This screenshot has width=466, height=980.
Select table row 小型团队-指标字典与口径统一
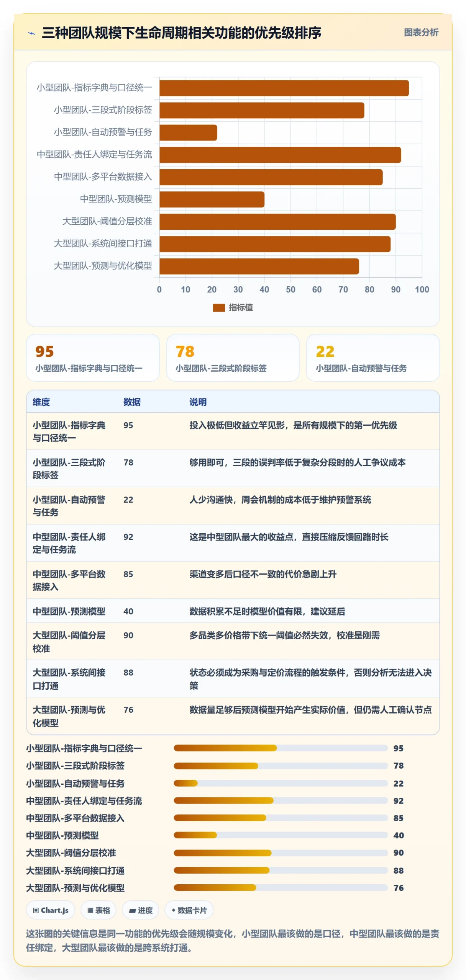pyautogui.click(x=233, y=431)
